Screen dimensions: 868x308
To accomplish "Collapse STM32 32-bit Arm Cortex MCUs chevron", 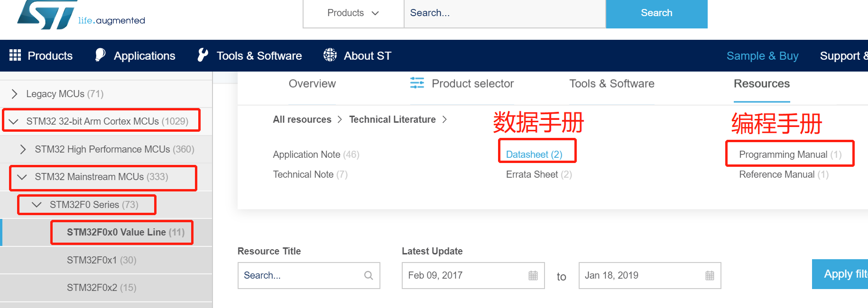I will 14,122.
